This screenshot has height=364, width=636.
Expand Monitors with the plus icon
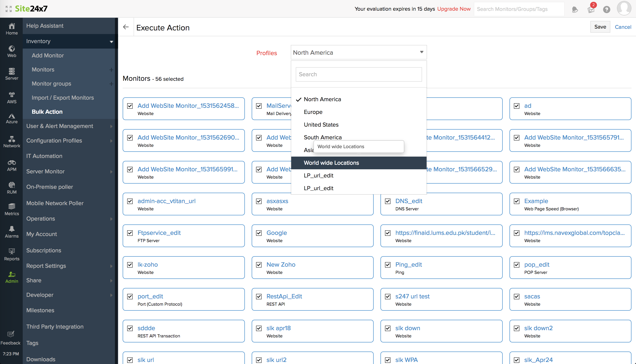coord(111,70)
